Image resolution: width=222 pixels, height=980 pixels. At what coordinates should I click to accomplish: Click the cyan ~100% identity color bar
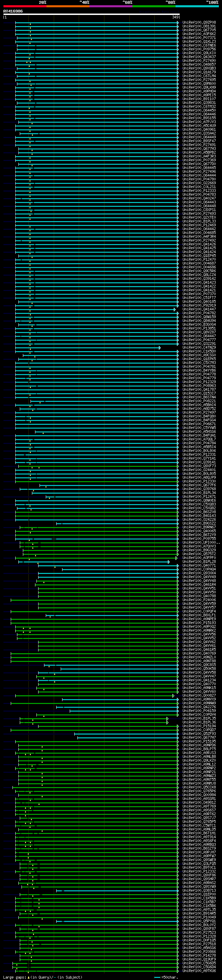(197, 7)
